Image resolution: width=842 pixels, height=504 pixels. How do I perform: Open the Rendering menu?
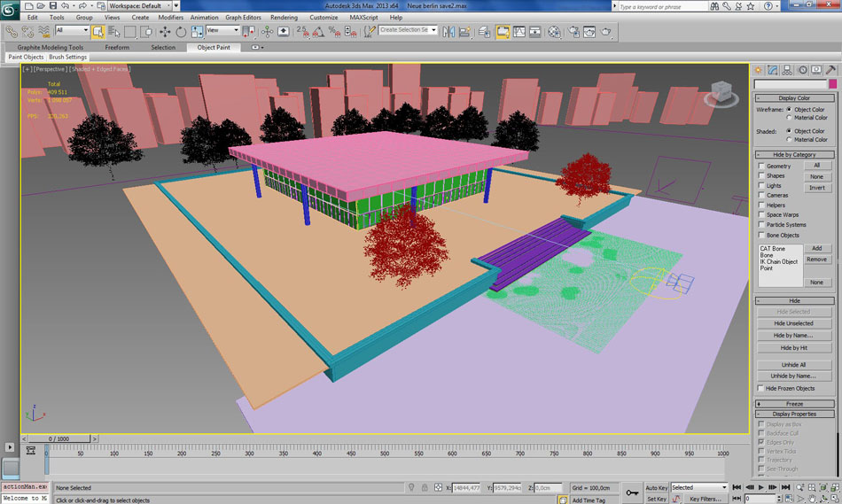click(284, 17)
